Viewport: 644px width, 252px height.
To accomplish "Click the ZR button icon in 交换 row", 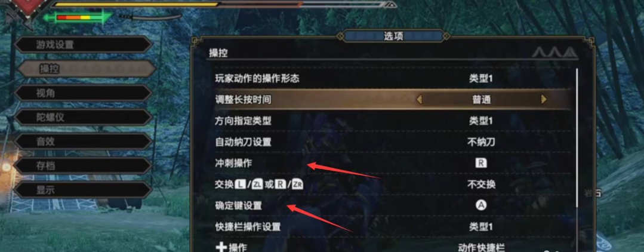I will tap(298, 184).
